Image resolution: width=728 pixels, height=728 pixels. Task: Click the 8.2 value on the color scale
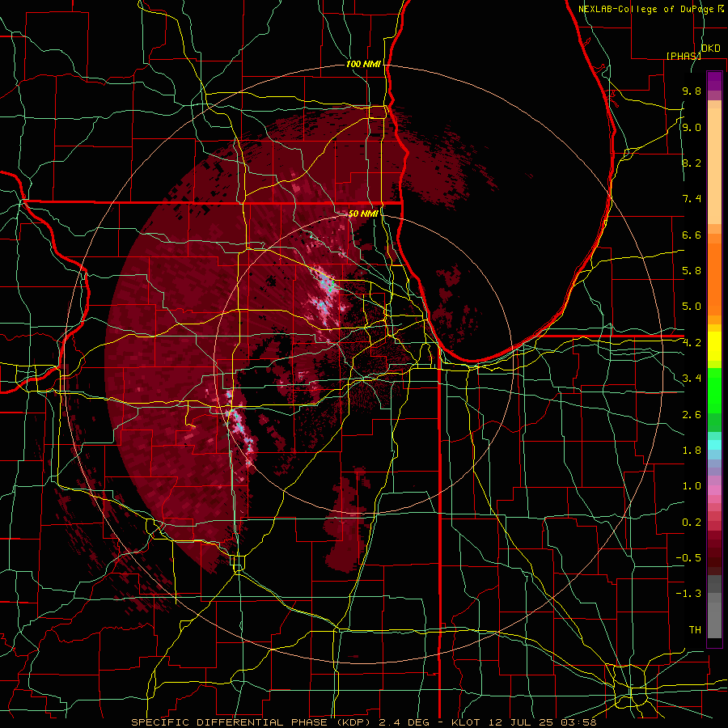692,163
